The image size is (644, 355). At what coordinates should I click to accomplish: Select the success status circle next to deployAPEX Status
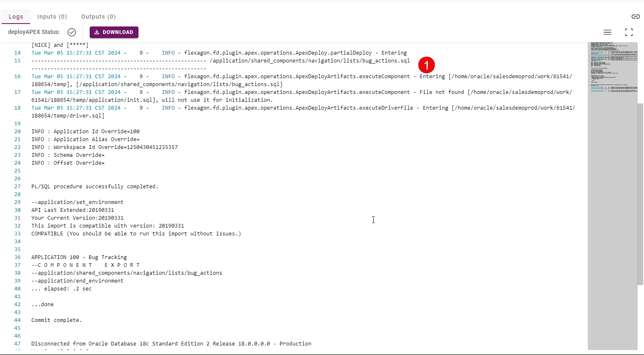tap(72, 32)
